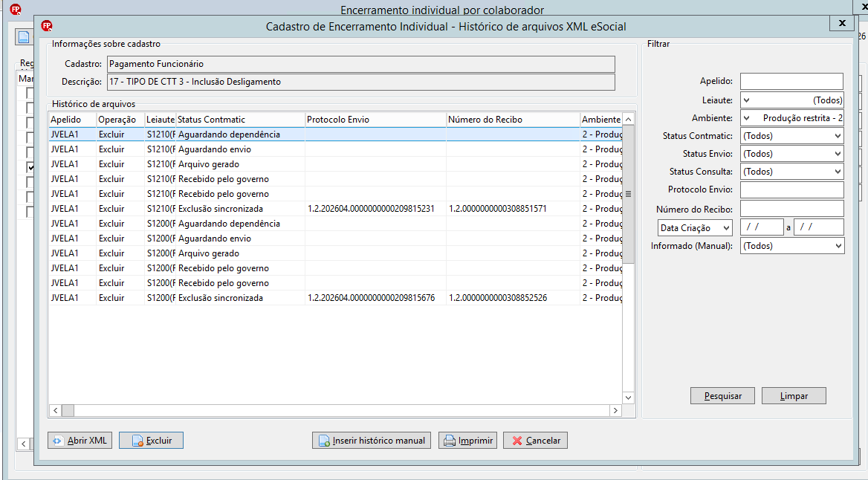Click protocol 1.2.202604.0000000000209815676
The width and height of the screenshot is (868, 480).
[x=371, y=298]
